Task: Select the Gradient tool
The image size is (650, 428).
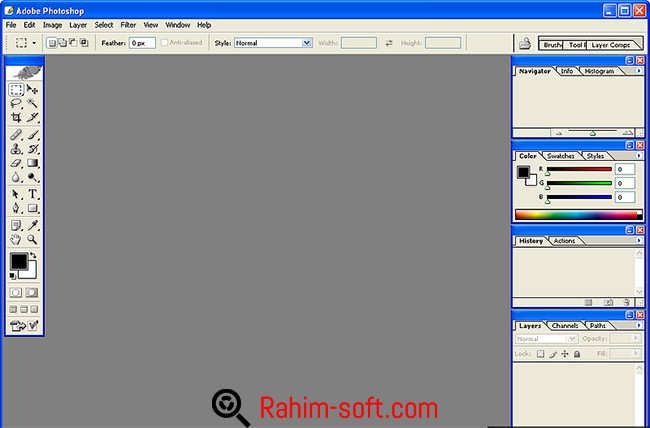Action: (x=32, y=163)
